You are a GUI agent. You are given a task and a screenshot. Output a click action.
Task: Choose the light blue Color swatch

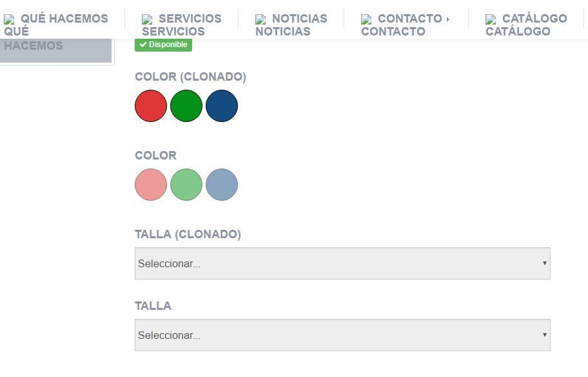pyautogui.click(x=222, y=185)
